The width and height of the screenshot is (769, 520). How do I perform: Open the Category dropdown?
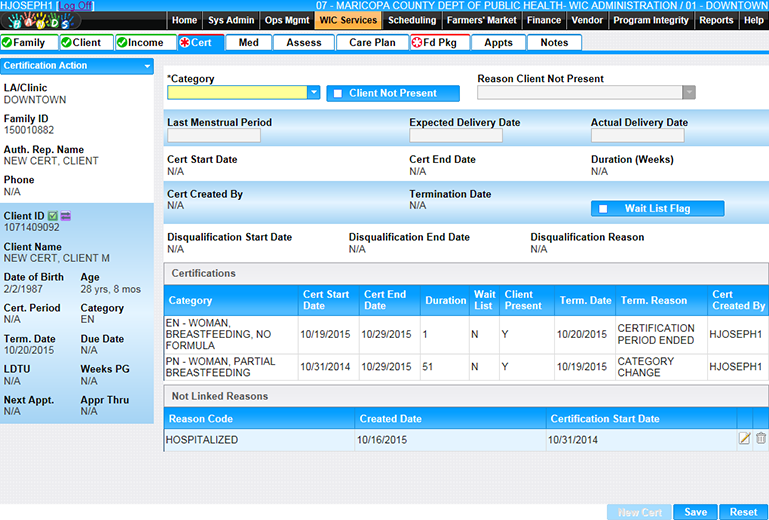pos(314,93)
